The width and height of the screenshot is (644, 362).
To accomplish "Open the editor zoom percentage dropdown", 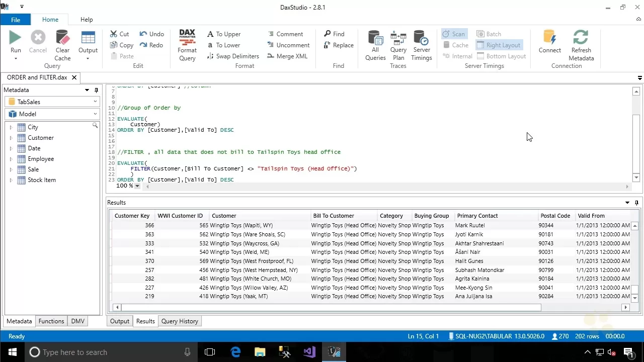I will click(137, 186).
